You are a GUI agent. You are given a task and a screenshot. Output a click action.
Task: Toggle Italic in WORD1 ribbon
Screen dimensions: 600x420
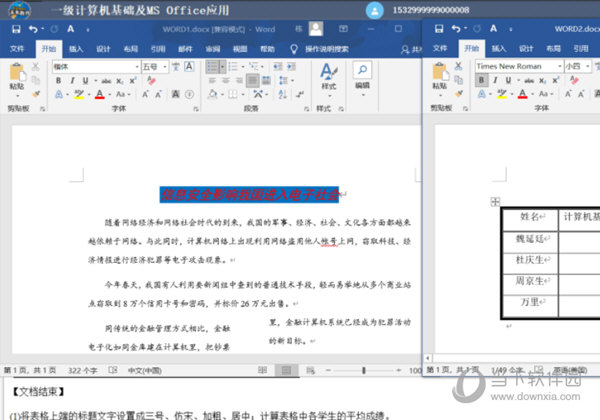[72, 81]
